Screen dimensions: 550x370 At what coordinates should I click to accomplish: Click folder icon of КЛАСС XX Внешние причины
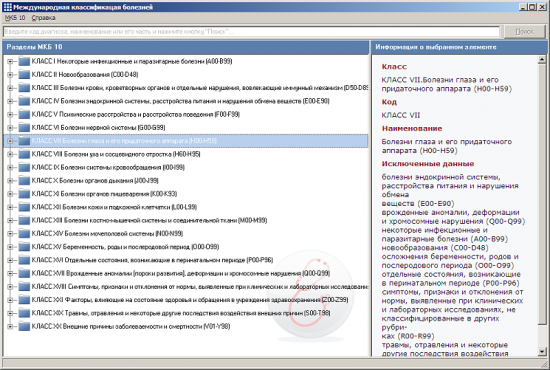[24, 327]
